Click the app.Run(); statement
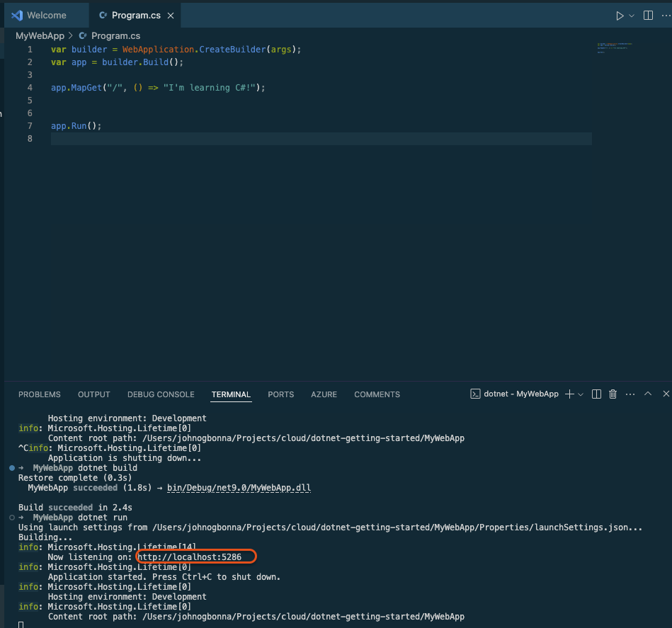The width and height of the screenshot is (672, 628). [76, 126]
